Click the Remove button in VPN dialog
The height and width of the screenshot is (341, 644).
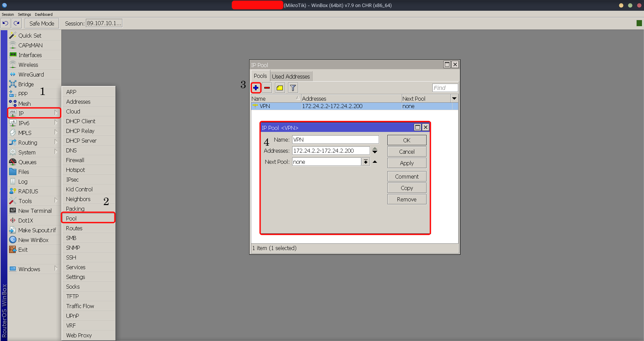tap(407, 199)
